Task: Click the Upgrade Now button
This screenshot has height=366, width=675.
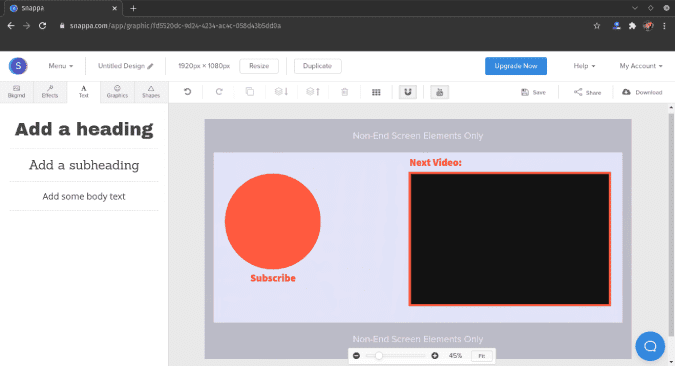Action: pyautogui.click(x=516, y=66)
